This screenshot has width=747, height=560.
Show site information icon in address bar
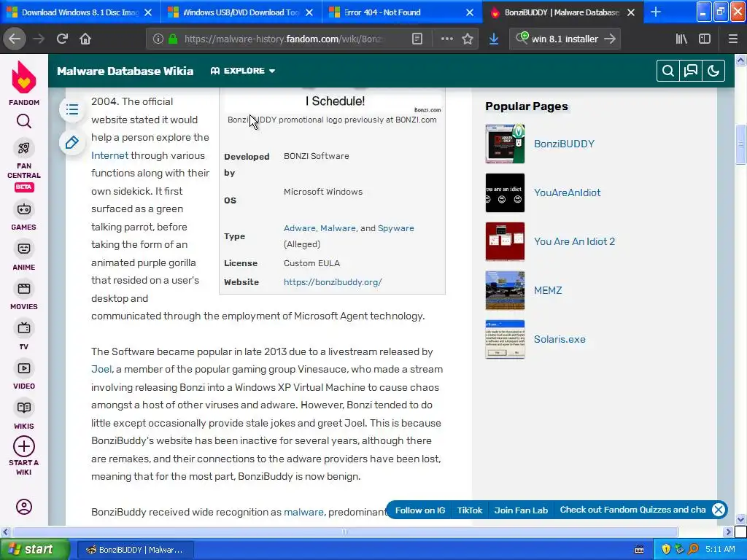[158, 39]
